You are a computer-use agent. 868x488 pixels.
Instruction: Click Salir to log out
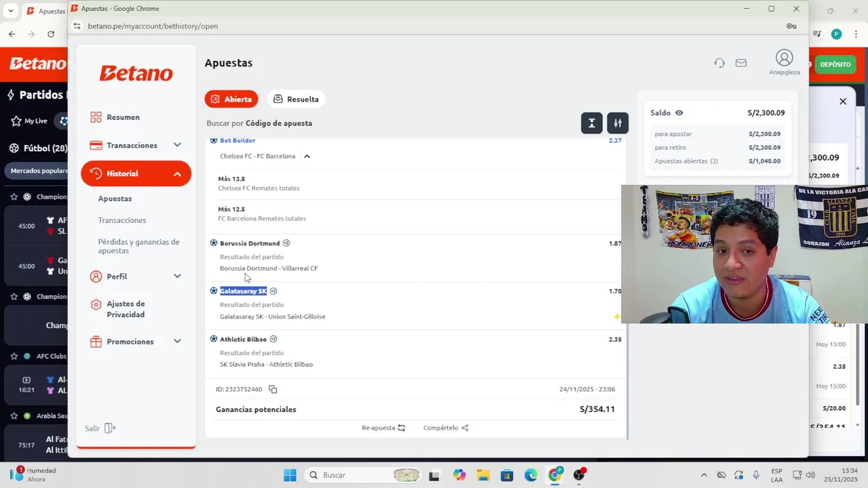coord(100,428)
